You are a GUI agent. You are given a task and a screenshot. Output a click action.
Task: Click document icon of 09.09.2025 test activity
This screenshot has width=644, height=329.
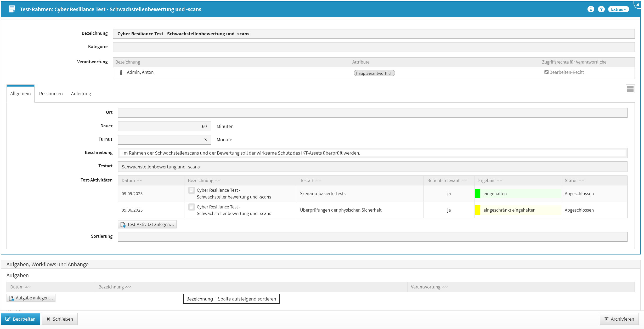191,190
